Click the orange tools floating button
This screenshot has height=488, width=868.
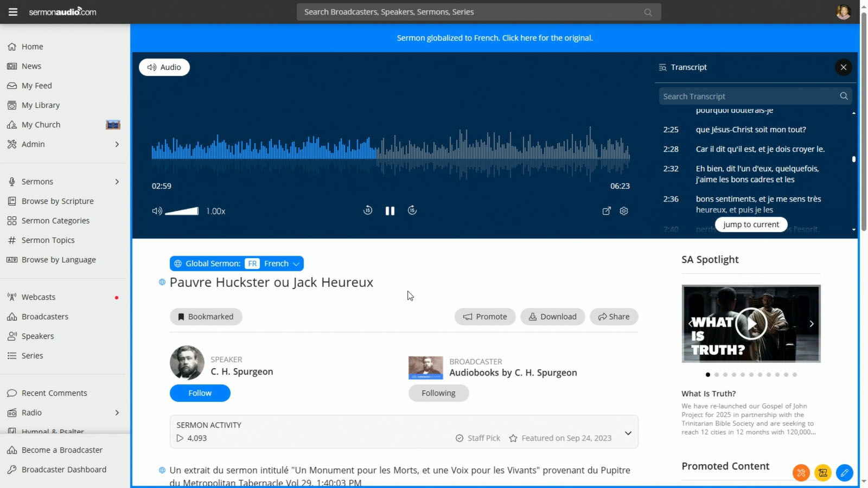tap(801, 473)
